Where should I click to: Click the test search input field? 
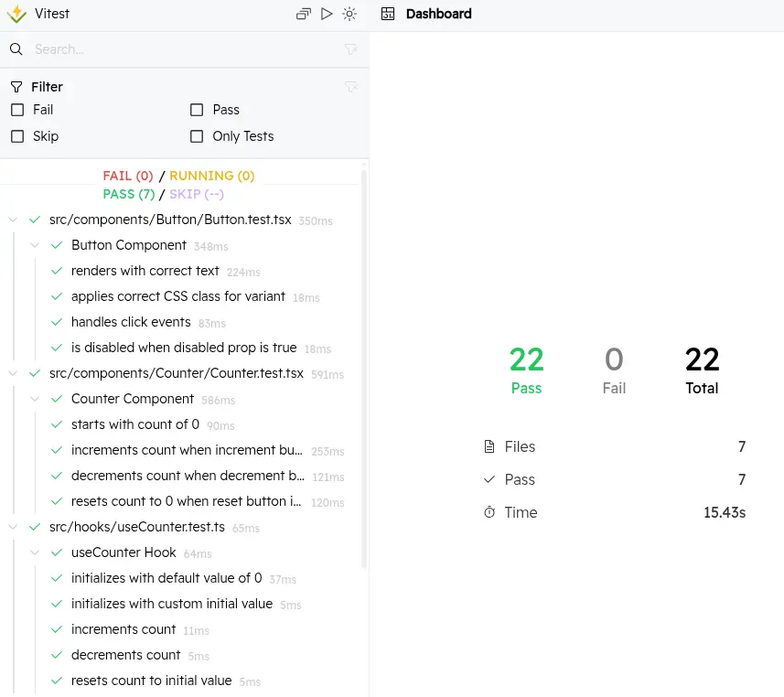coord(183,49)
